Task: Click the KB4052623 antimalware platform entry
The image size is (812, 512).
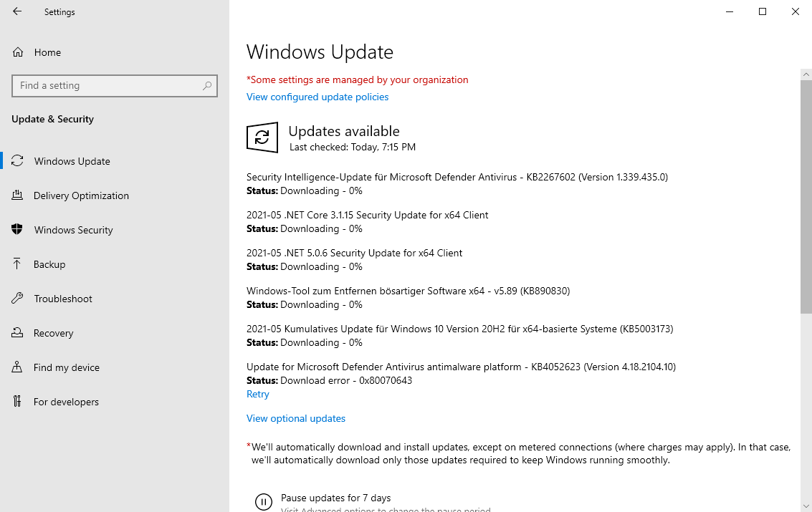Action: (x=461, y=367)
